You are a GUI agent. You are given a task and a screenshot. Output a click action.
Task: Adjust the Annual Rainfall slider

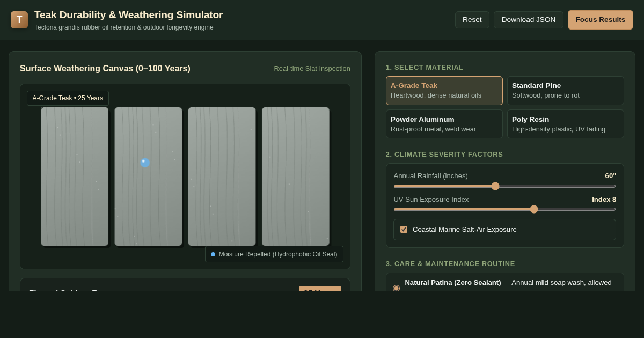pos(504,186)
